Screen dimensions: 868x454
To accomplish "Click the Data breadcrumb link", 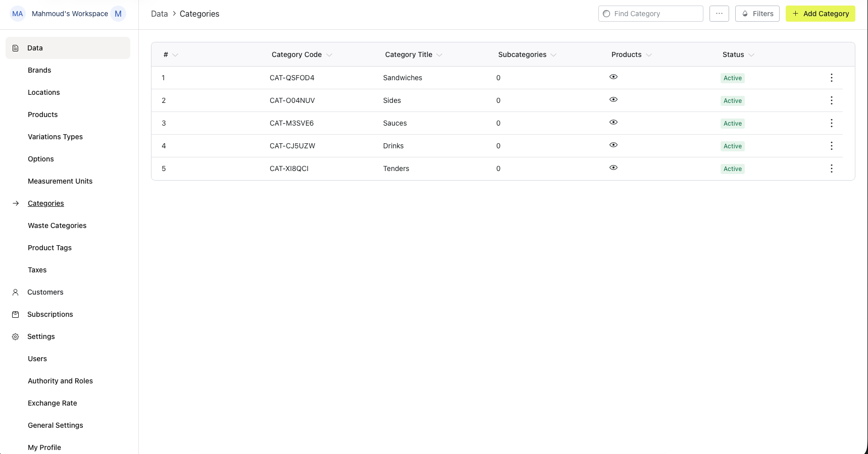I will [159, 14].
